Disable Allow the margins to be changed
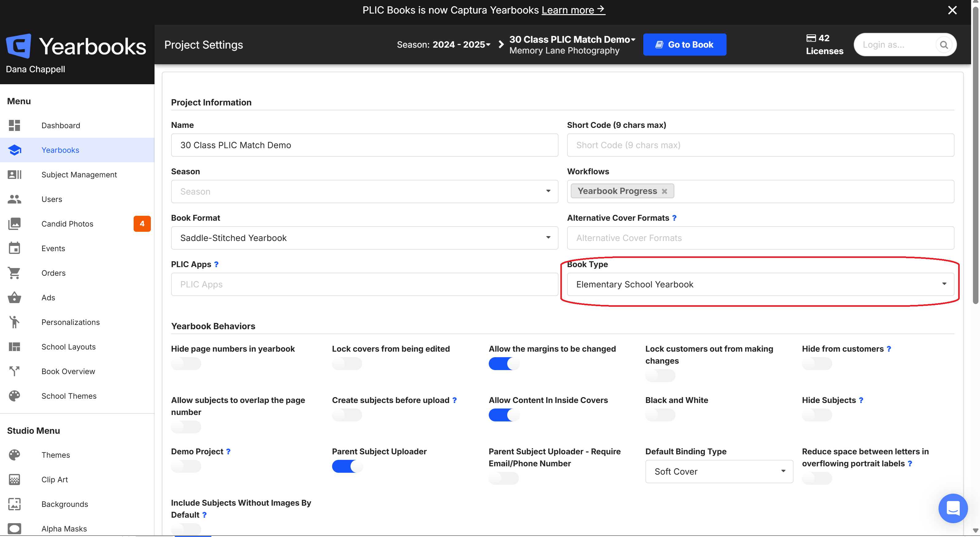 [x=504, y=363]
